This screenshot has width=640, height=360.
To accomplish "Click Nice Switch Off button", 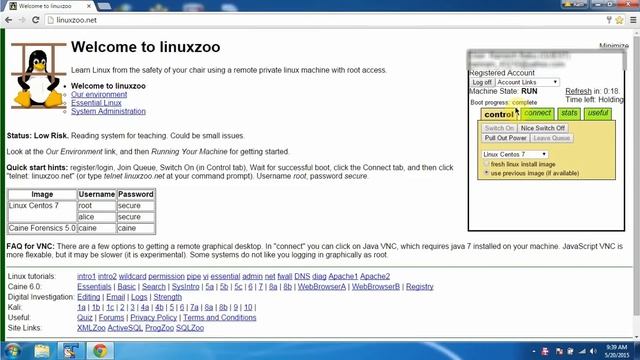I will click(x=542, y=128).
